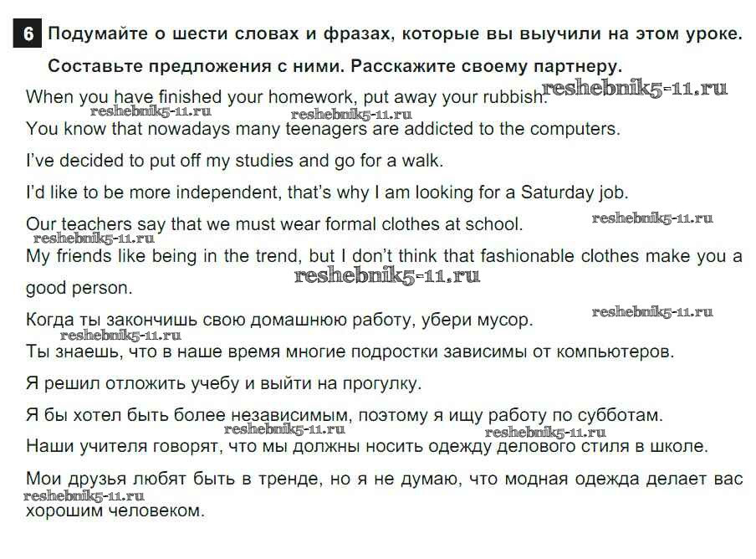The height and width of the screenshot is (559, 756).
Task: Select the line "Наши учителя говорят"
Action: pyautogui.click(x=366, y=447)
